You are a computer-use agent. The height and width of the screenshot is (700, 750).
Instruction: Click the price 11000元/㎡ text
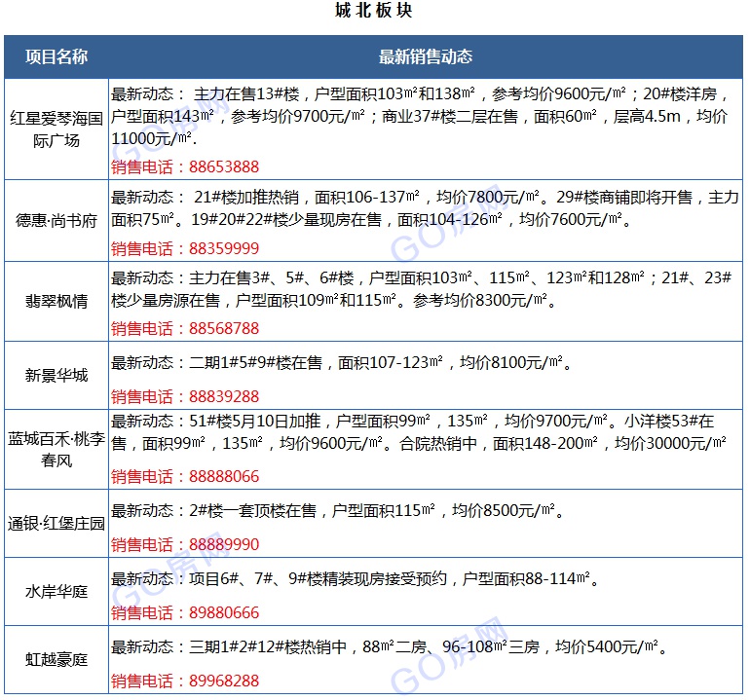[x=152, y=138]
